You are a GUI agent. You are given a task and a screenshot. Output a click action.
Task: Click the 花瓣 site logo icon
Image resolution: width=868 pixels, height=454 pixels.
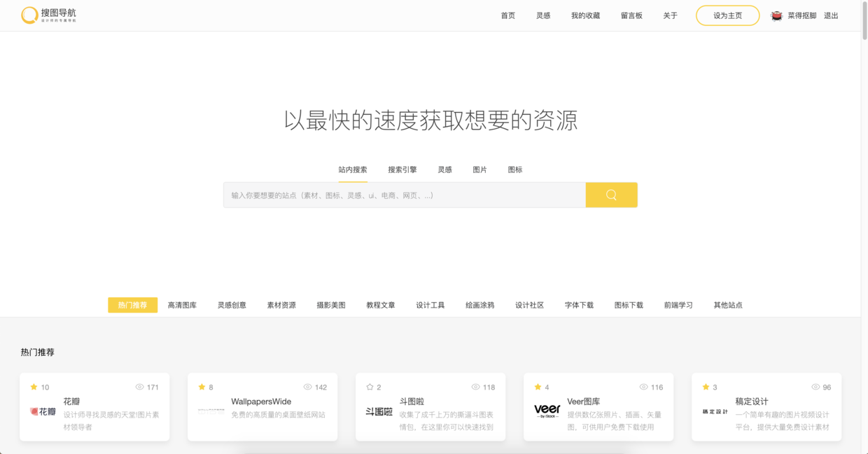coord(43,411)
